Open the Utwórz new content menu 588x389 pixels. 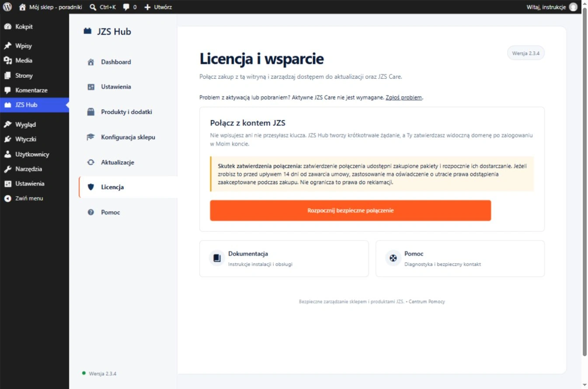click(x=158, y=7)
